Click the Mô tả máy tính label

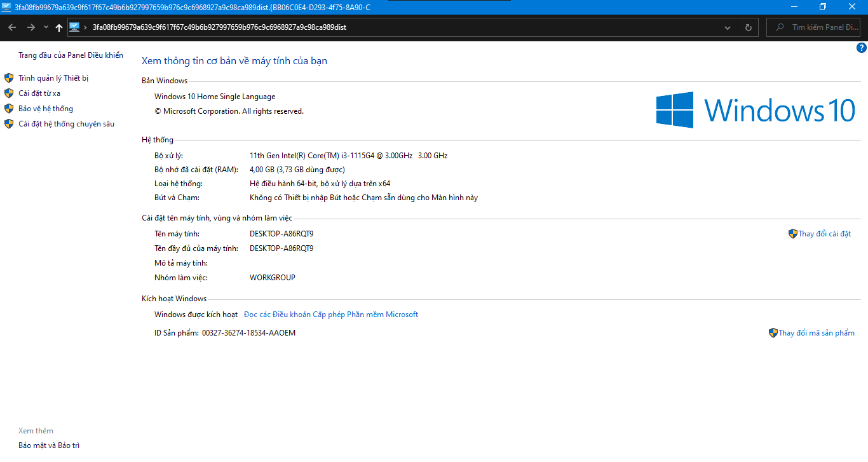coord(181,263)
